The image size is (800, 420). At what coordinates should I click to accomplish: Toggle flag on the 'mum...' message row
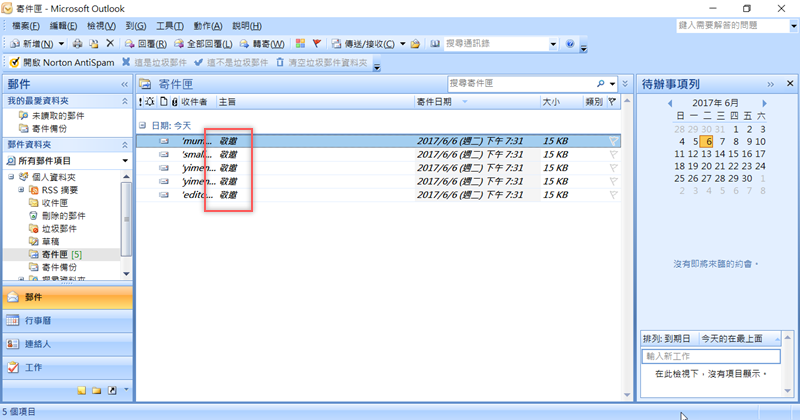pos(613,141)
